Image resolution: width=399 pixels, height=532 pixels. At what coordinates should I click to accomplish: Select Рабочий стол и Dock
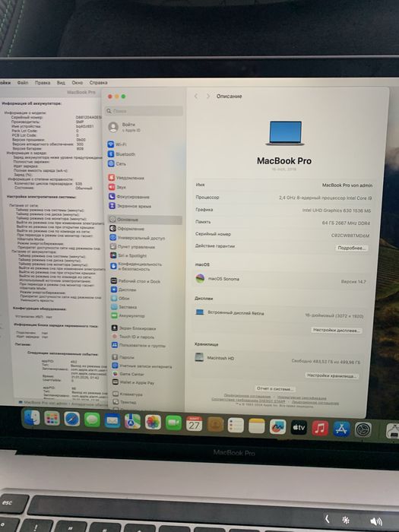pos(136,281)
